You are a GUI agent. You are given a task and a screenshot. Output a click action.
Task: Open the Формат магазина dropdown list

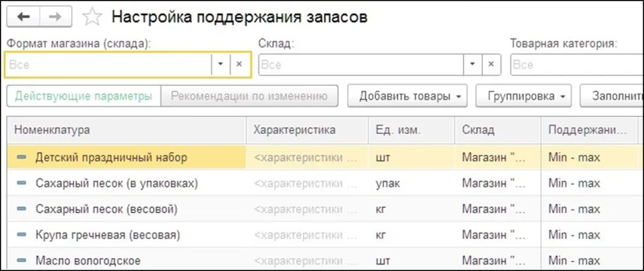coord(220,65)
